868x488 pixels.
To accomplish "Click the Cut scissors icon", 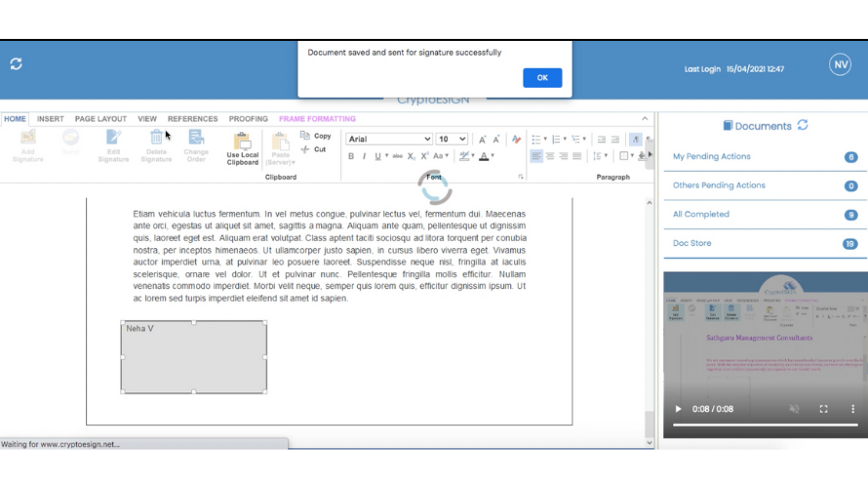I will pos(305,149).
